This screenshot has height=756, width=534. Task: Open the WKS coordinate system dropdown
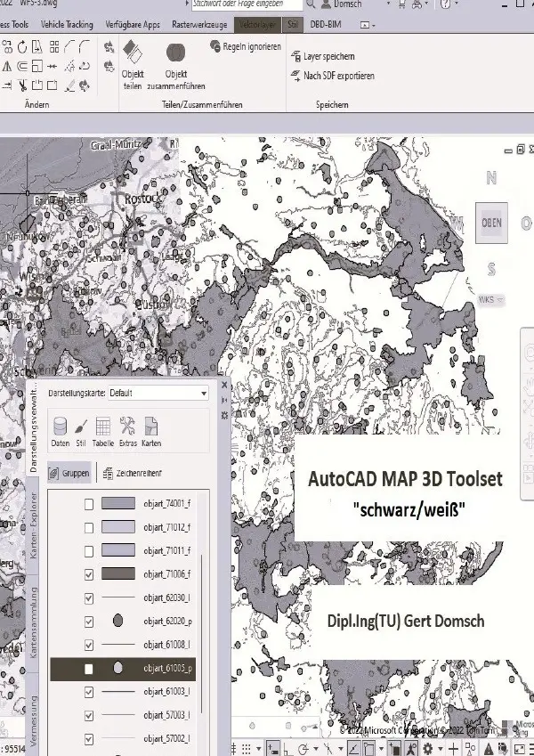pyautogui.click(x=491, y=300)
